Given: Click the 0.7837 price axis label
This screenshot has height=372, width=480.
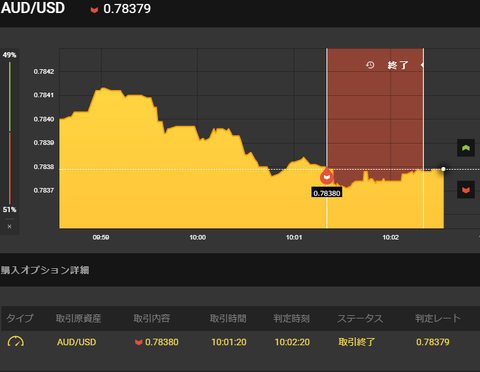Looking at the screenshot, I should pyautogui.click(x=44, y=190).
